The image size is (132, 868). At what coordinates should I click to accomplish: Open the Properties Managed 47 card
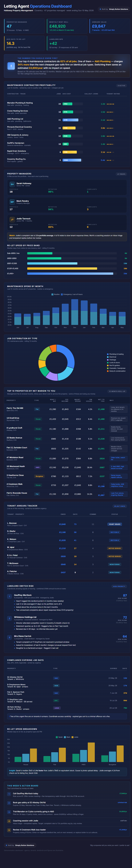[x=24, y=26]
